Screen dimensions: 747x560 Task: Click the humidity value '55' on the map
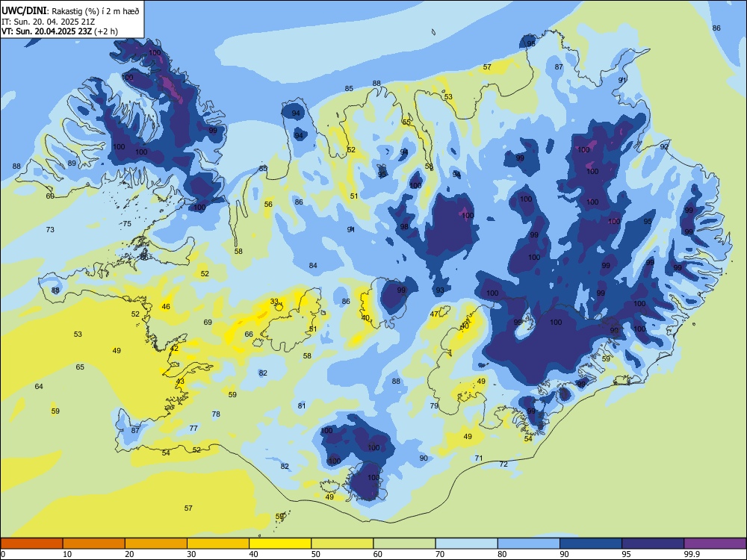point(406,122)
